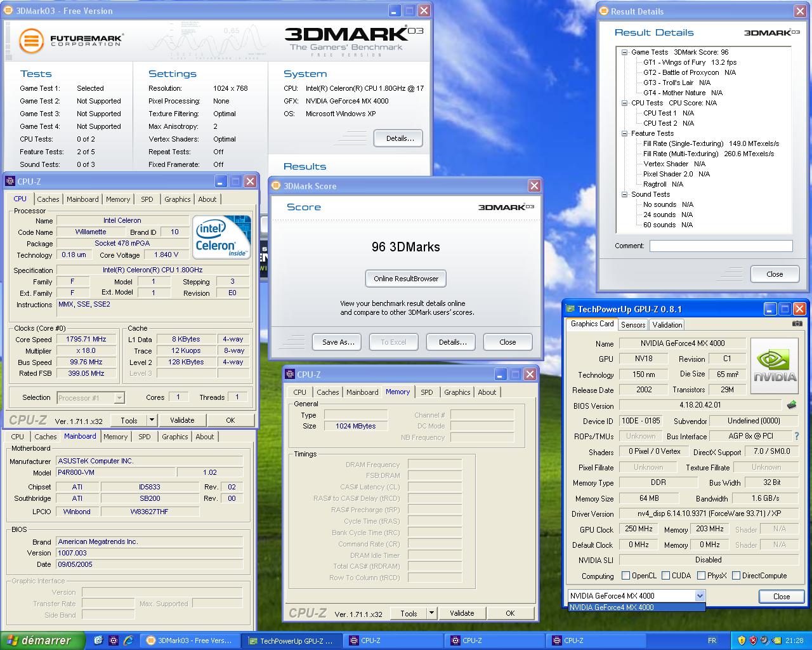Image resolution: width=812 pixels, height=650 pixels.
Task: Collapse the Game Tests tree node
Action: [624, 52]
